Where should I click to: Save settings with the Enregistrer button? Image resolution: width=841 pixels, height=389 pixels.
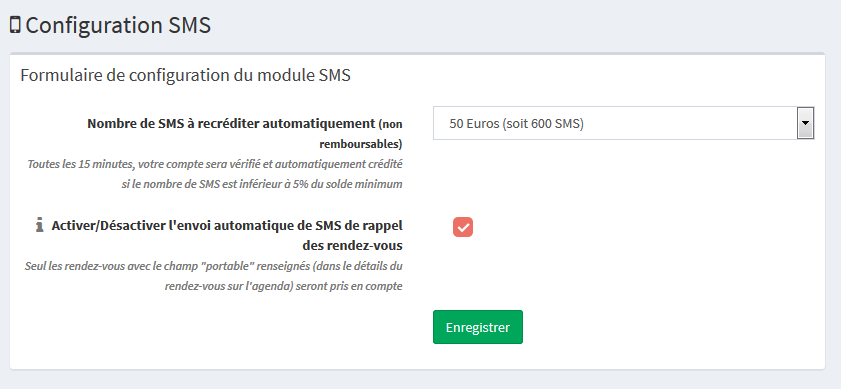(x=478, y=327)
